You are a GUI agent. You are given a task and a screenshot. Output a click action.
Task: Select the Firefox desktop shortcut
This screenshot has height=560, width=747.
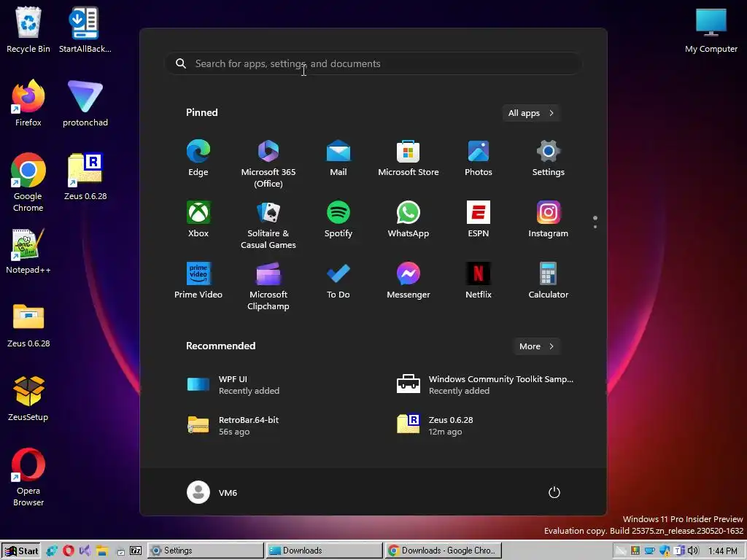coord(28,104)
